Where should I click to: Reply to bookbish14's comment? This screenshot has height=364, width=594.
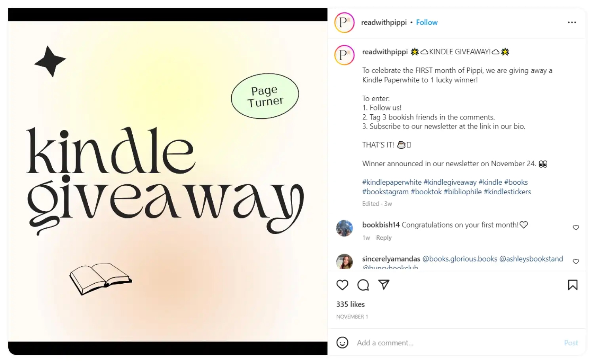384,238
